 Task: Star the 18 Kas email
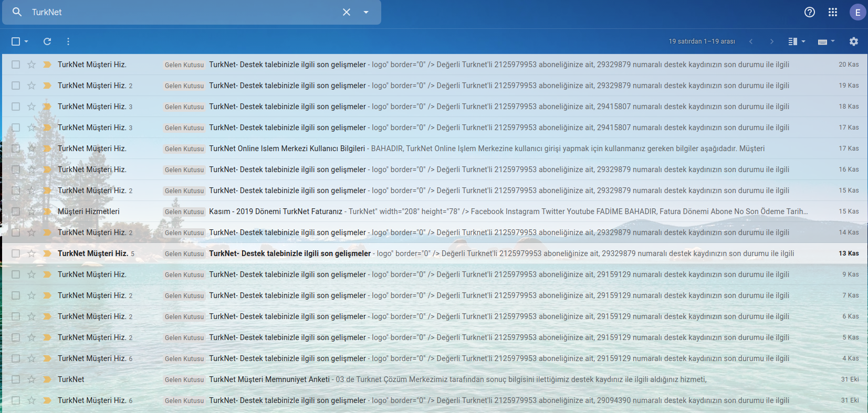click(x=32, y=107)
